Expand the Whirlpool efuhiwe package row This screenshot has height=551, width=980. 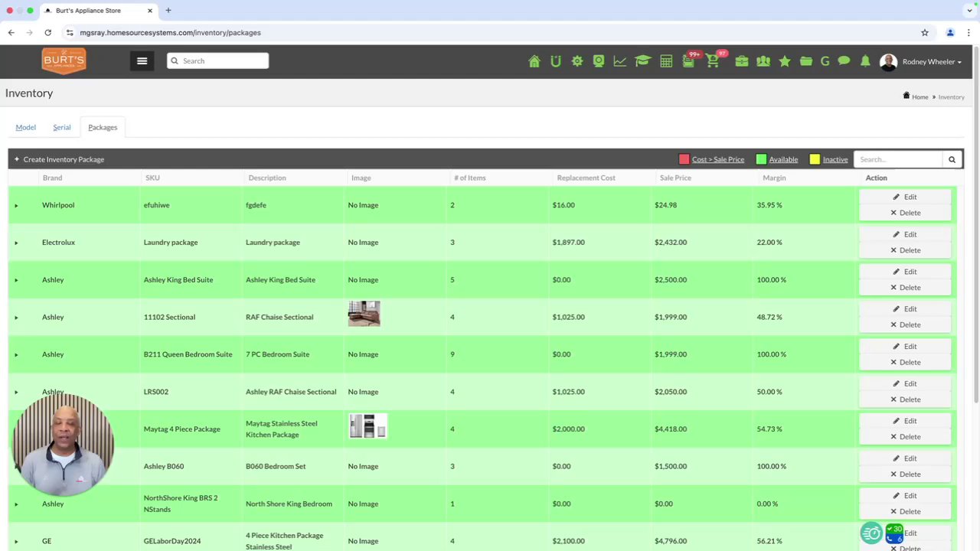point(16,205)
